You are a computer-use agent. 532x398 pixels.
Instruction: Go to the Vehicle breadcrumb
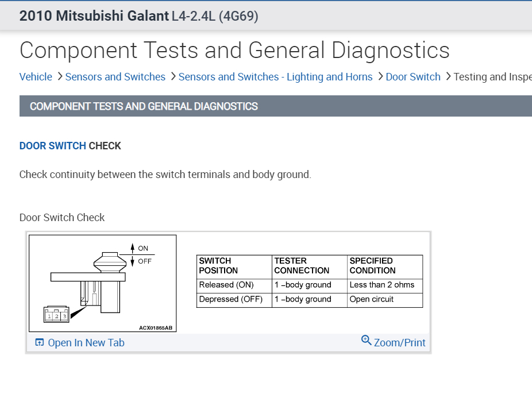[x=36, y=77]
